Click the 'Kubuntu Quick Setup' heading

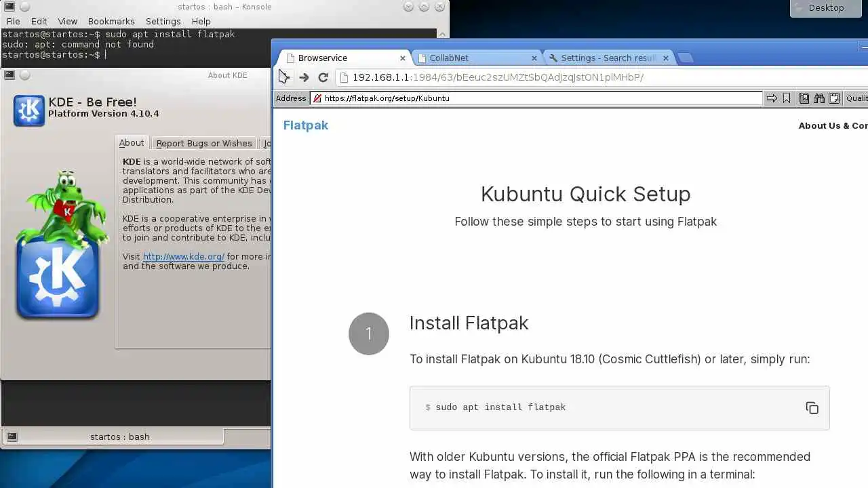click(586, 194)
